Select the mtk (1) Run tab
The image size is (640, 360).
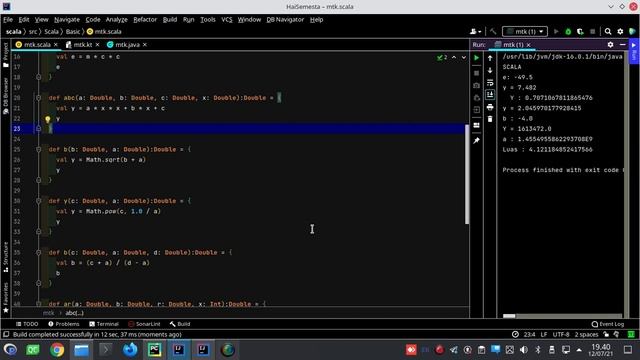[x=512, y=44]
